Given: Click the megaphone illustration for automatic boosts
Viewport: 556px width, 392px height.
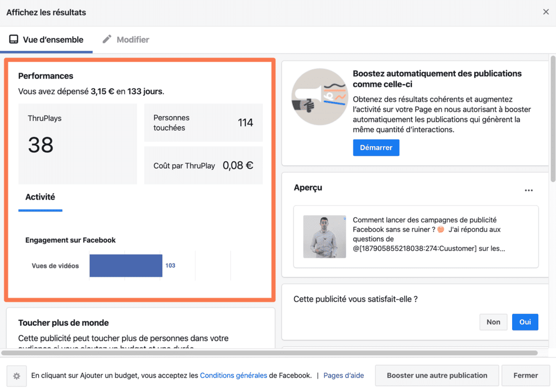Looking at the screenshot, I should coord(319,97).
